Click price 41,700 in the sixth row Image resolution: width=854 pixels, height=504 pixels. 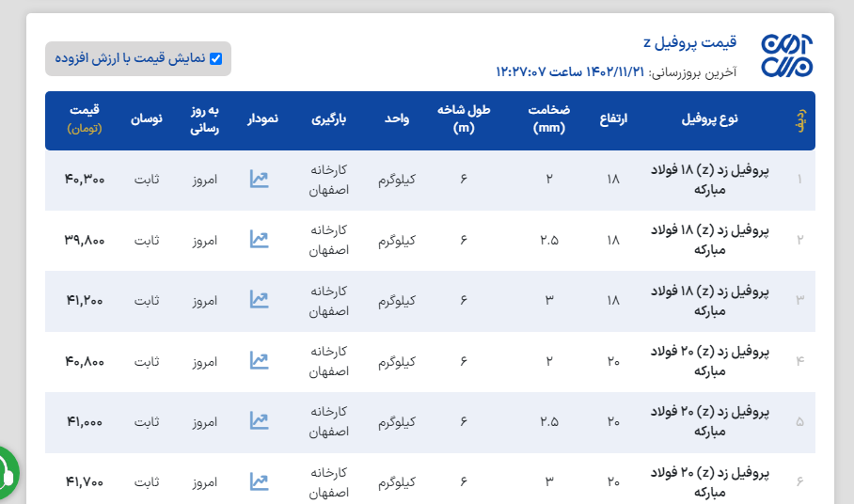pos(86,481)
